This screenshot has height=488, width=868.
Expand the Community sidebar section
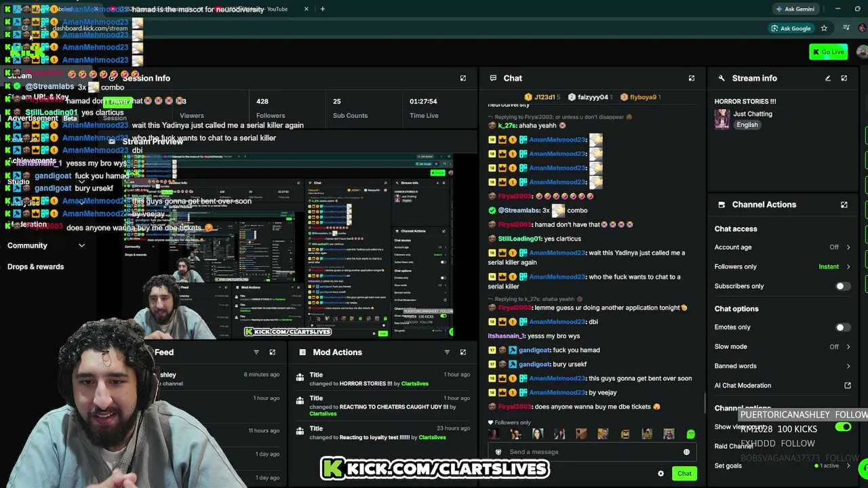tap(46, 245)
